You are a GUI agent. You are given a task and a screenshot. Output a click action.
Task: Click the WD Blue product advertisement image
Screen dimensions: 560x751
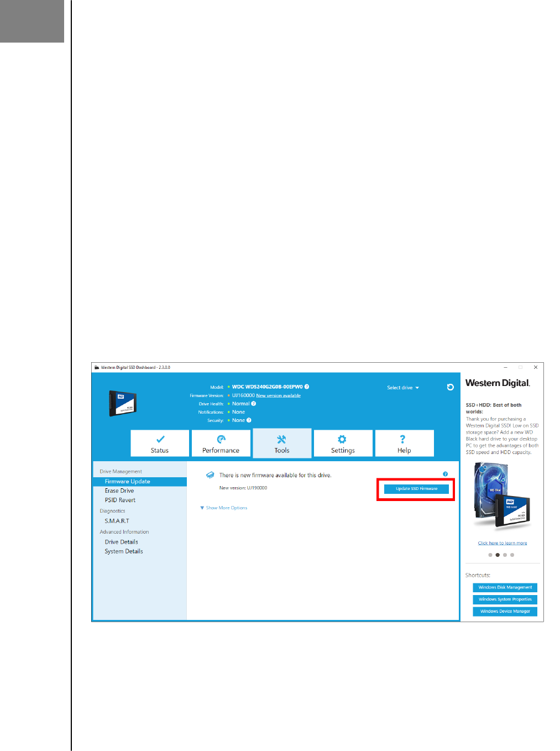[x=502, y=498]
